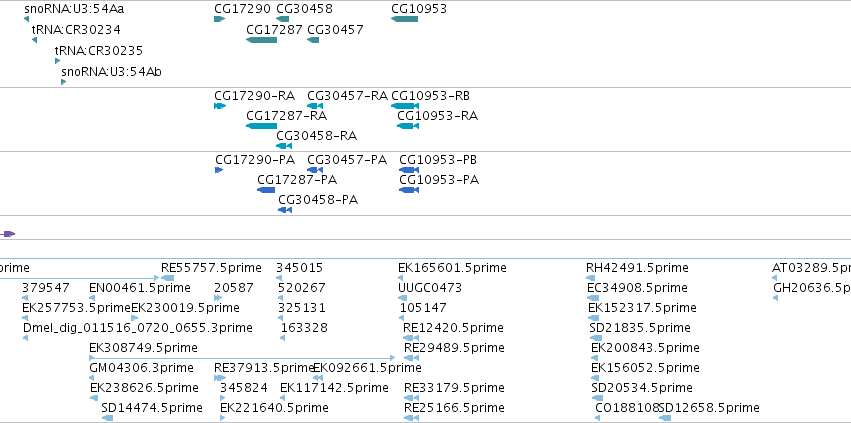
Task: Select the CG17290 gene arrow
Action: coord(220,19)
